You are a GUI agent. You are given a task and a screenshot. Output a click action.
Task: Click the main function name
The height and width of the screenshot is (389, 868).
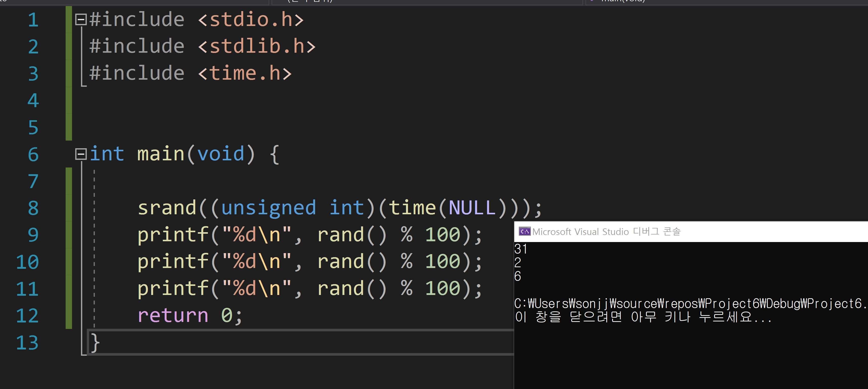tap(161, 154)
